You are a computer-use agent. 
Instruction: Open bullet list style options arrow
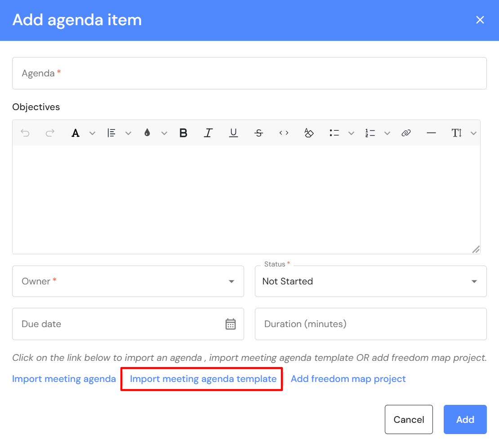(351, 133)
